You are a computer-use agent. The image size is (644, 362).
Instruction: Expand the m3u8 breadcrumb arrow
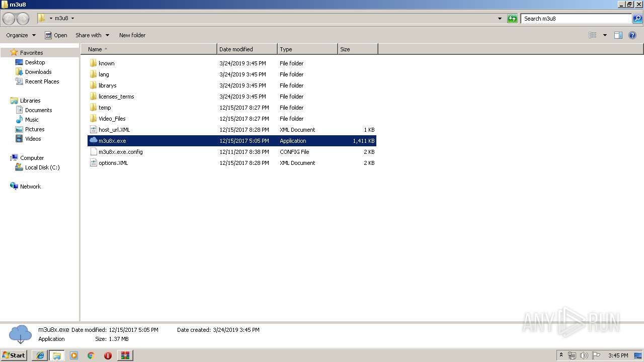click(x=72, y=19)
